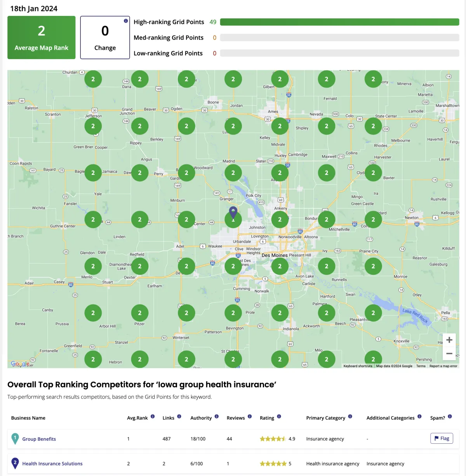The height and width of the screenshot is (476, 466).
Task: Click the Google logo on the map
Action: coord(20,364)
